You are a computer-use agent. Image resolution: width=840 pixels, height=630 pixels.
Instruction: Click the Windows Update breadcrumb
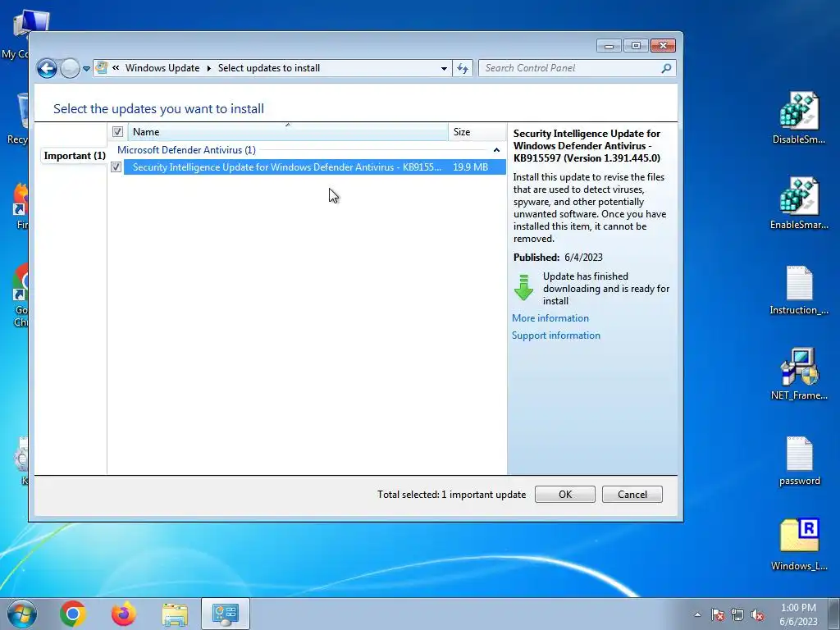(x=162, y=68)
